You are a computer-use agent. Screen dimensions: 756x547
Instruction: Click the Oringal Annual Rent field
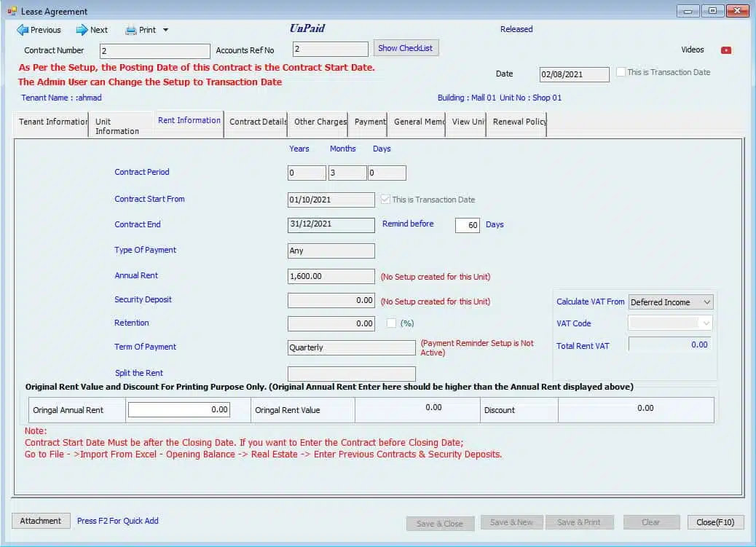pos(179,409)
